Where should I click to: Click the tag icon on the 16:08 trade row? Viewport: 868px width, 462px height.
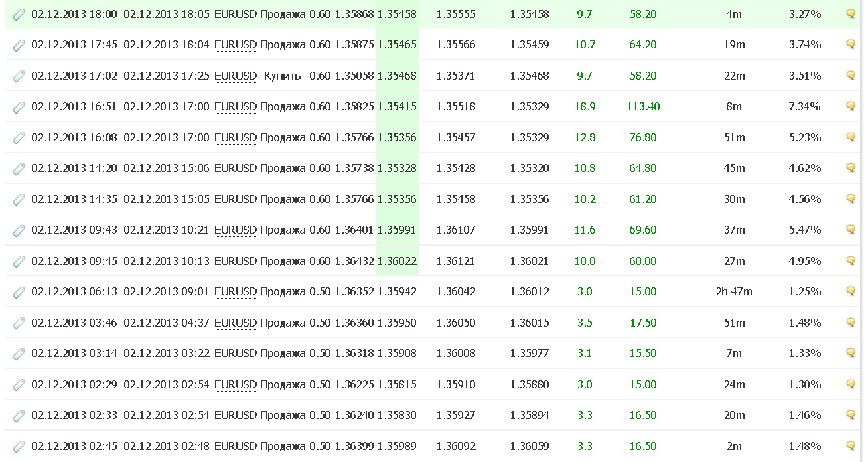[19, 138]
